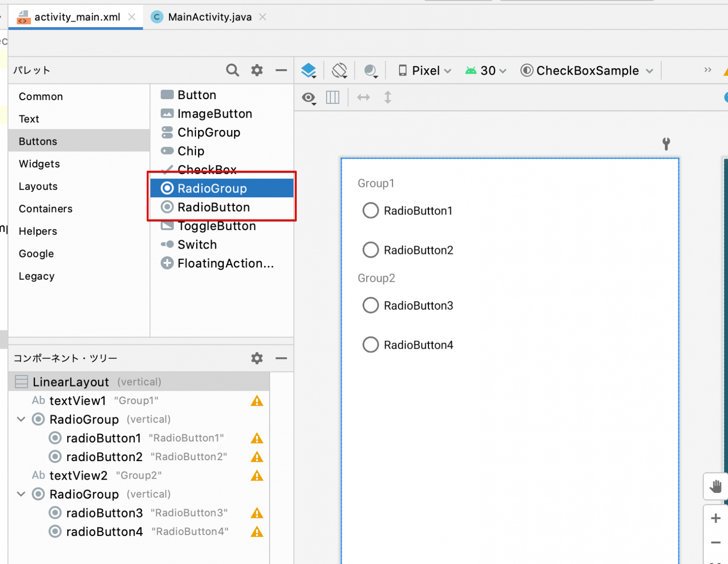Viewport: 728px width, 564px height.
Task: Open the night mode theme icon
Action: point(371,70)
